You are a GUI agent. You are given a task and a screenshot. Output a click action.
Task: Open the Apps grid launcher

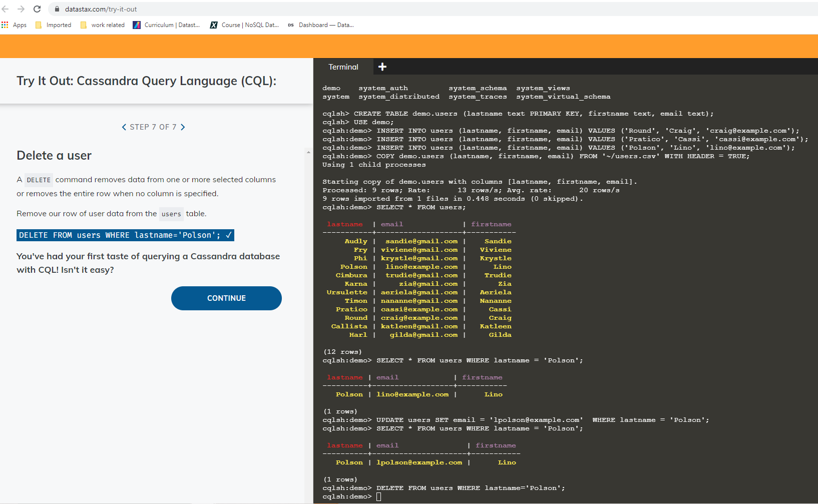coord(5,25)
